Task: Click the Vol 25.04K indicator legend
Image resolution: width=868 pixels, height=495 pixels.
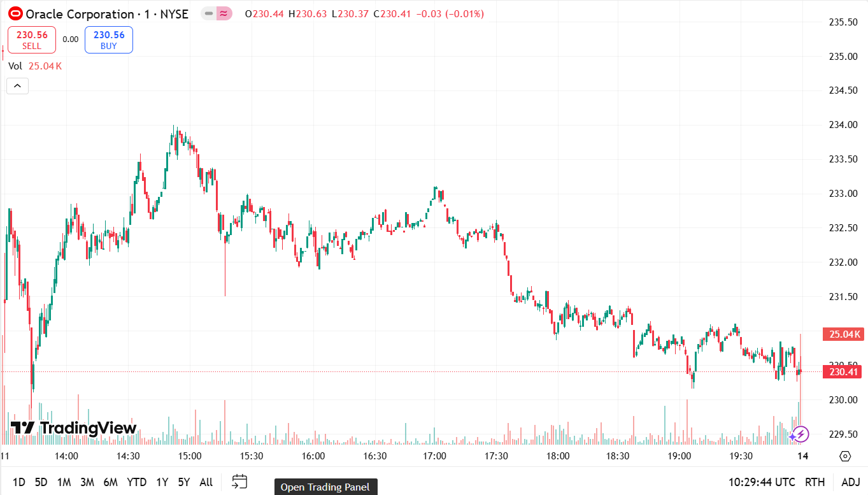Action: (35, 66)
